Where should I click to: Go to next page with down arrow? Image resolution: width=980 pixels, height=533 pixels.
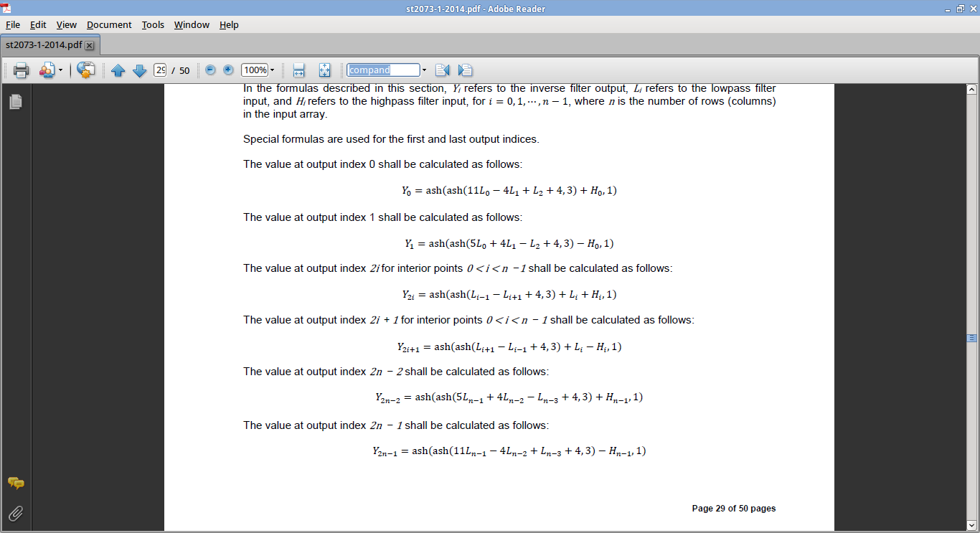(139, 70)
